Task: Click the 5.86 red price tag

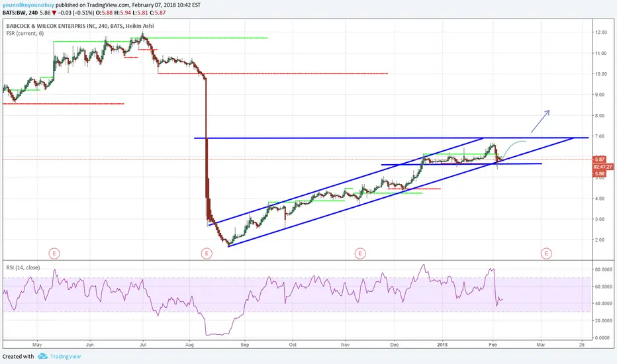Action: (600, 173)
